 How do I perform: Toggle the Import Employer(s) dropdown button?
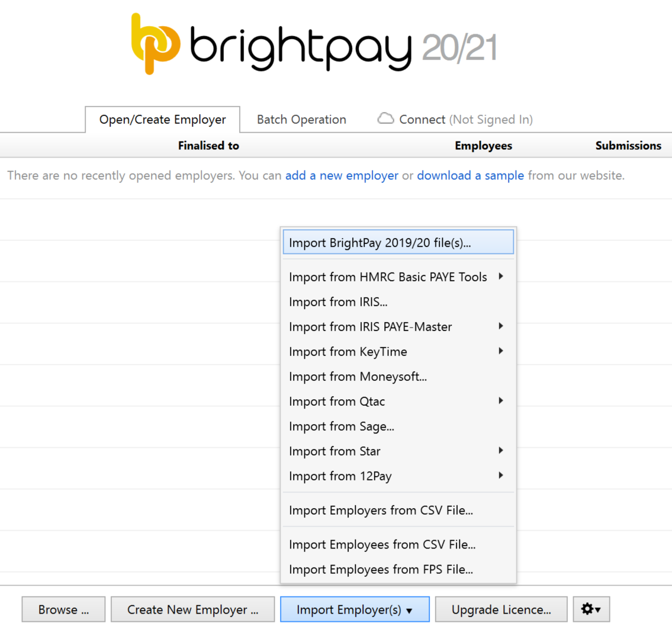coord(355,609)
